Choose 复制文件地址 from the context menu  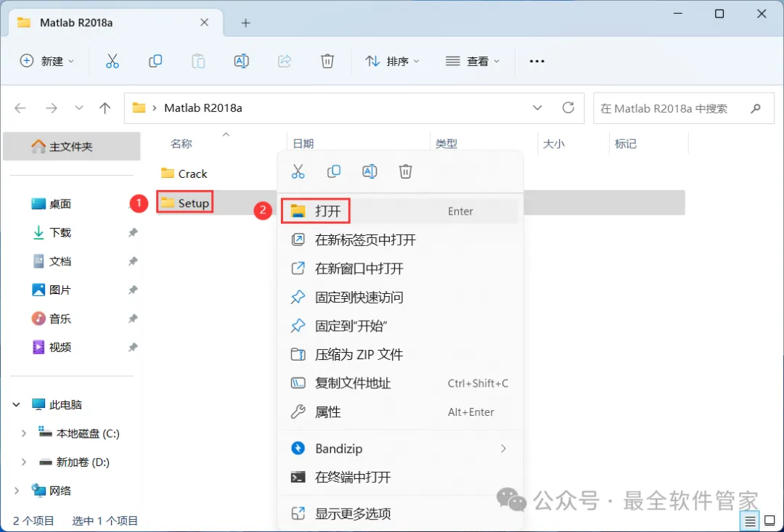(399, 383)
